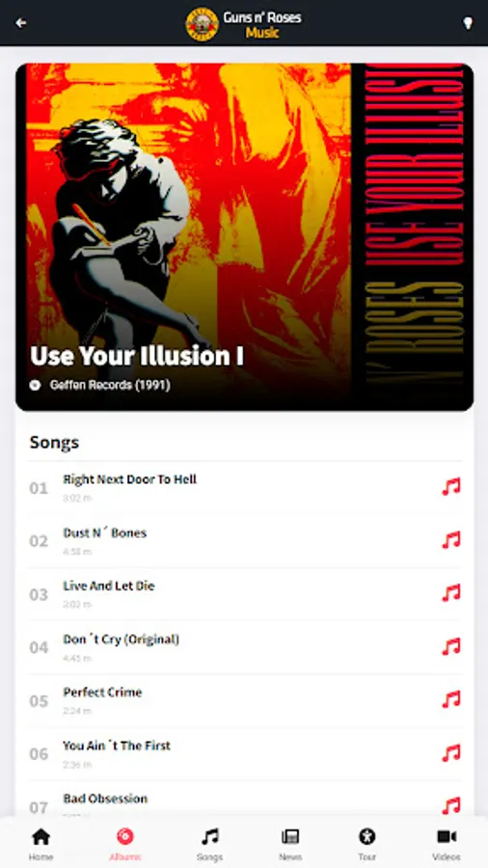Go to the Tour tab
This screenshot has height=868, width=488.
pos(366,844)
